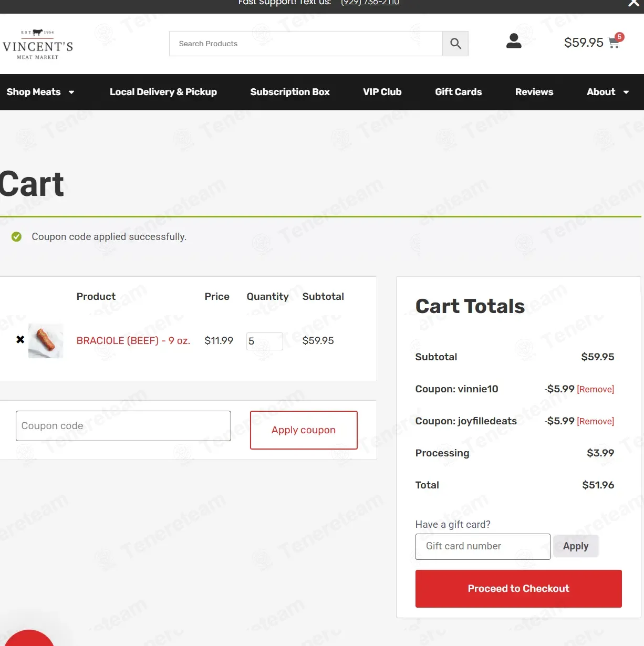This screenshot has height=646, width=644.
Task: Click Proceed to Checkout
Action: pos(518,589)
